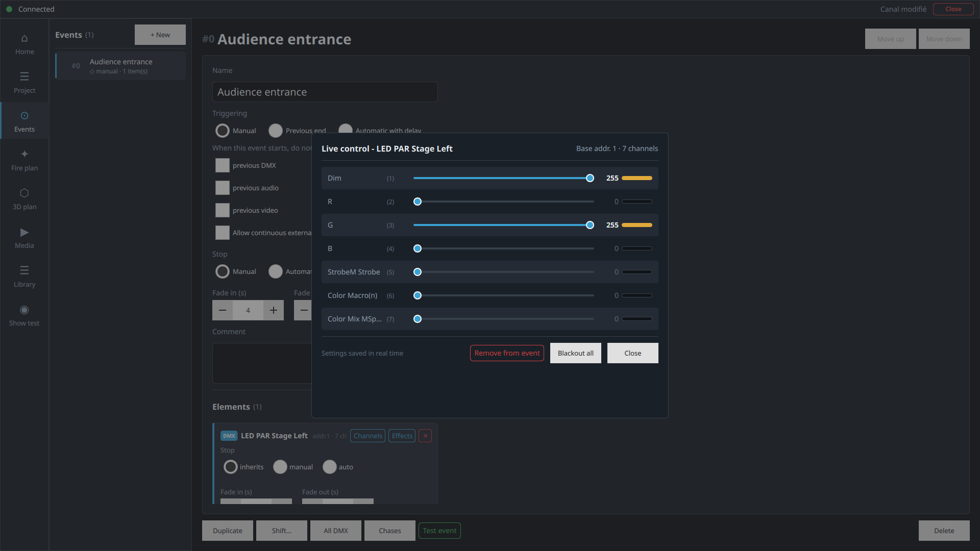Click Test event button
The width and height of the screenshot is (980, 551).
pos(439,531)
